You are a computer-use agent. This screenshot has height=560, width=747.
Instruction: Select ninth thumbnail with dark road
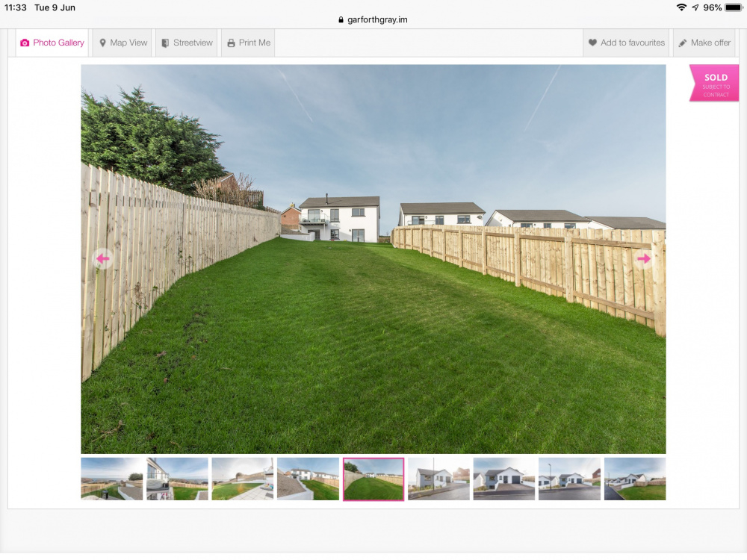635,479
